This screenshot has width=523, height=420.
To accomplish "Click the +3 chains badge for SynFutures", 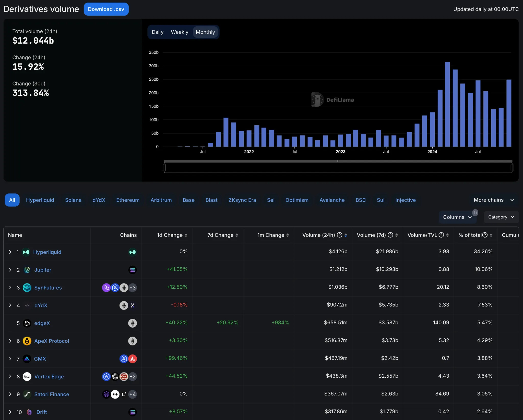I will (x=133, y=288).
